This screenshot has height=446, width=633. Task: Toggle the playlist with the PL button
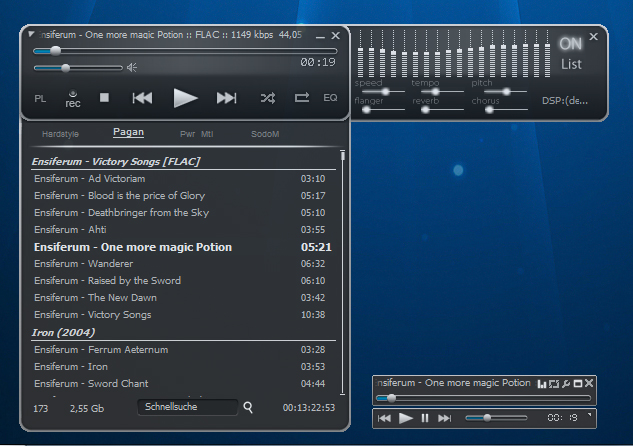[x=40, y=99]
